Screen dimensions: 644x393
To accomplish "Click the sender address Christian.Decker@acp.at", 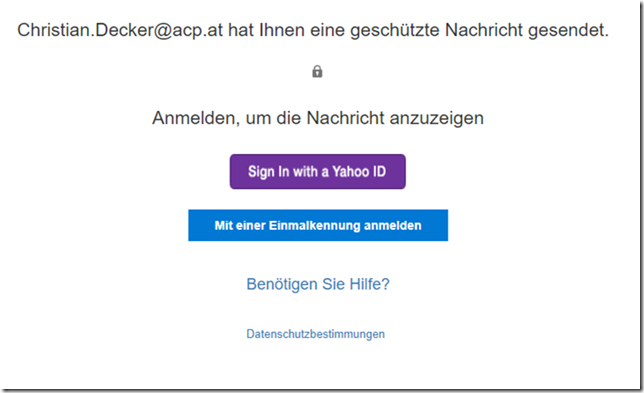I will [120, 30].
